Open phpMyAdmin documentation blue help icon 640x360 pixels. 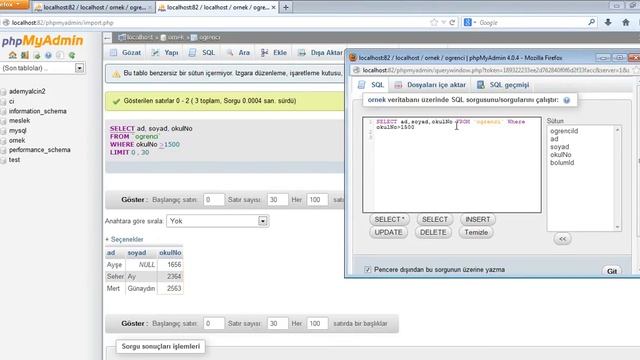point(48,55)
